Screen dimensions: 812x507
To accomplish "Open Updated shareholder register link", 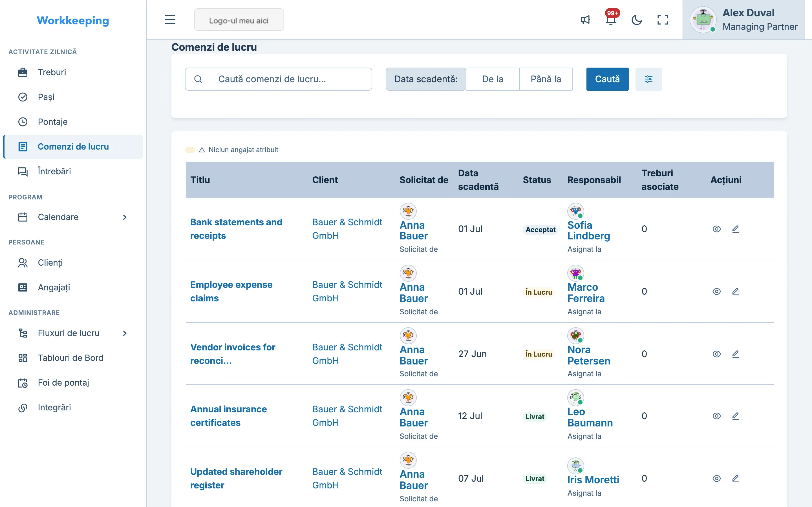I will 236,479.
